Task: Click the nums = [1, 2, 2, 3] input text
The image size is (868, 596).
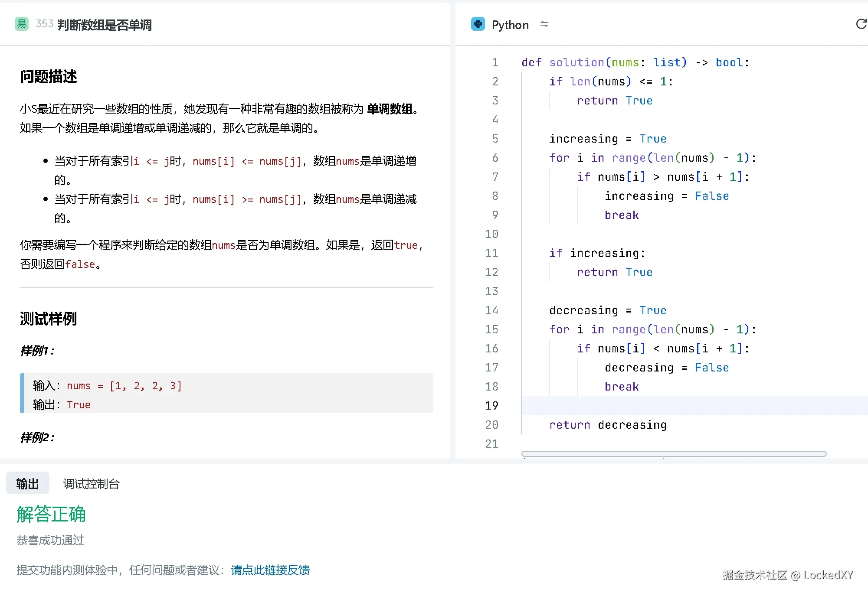Action: (x=124, y=385)
